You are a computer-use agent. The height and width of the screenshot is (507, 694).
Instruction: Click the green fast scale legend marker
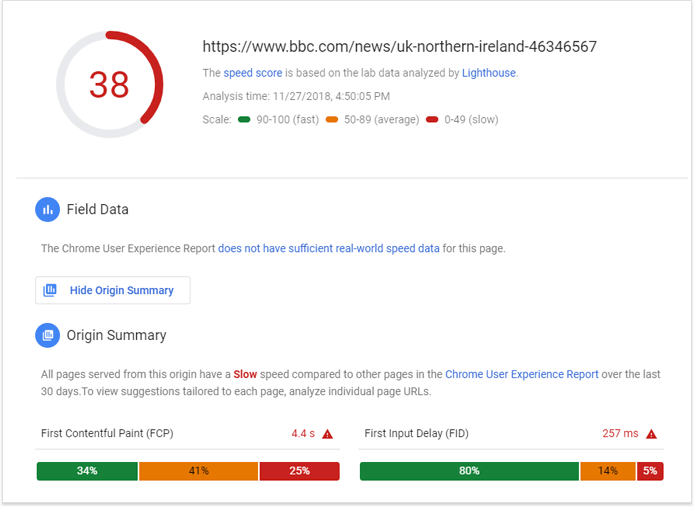click(244, 120)
